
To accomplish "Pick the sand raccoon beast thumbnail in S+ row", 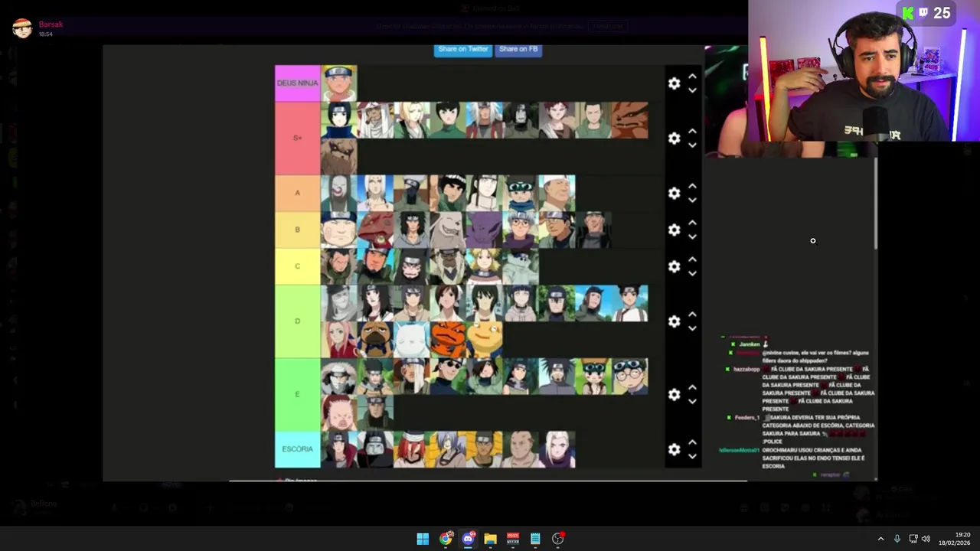I will click(x=339, y=157).
